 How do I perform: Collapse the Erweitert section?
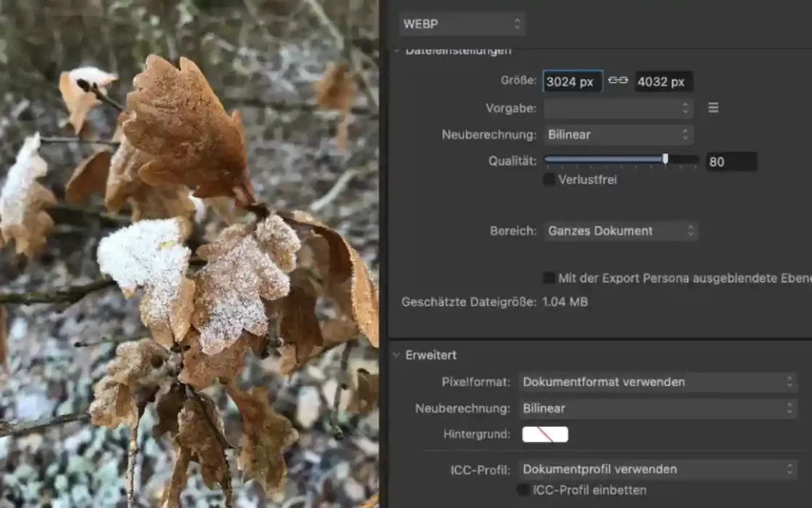[396, 355]
